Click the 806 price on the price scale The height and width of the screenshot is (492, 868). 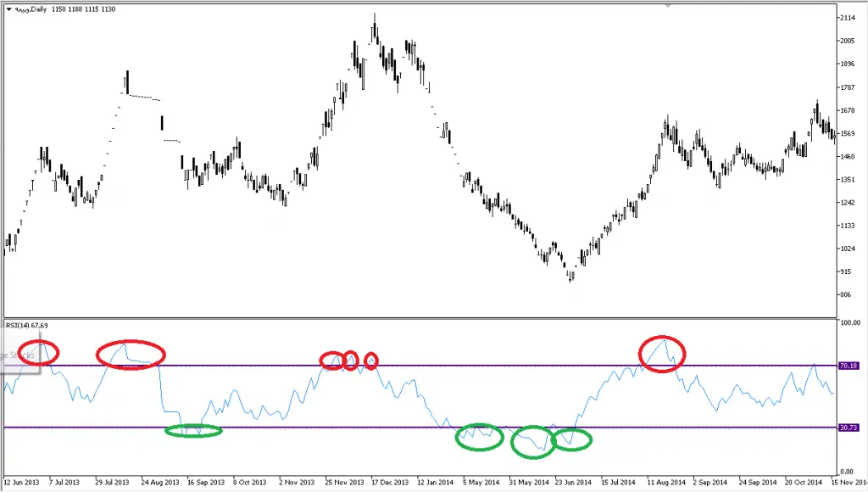(x=847, y=295)
